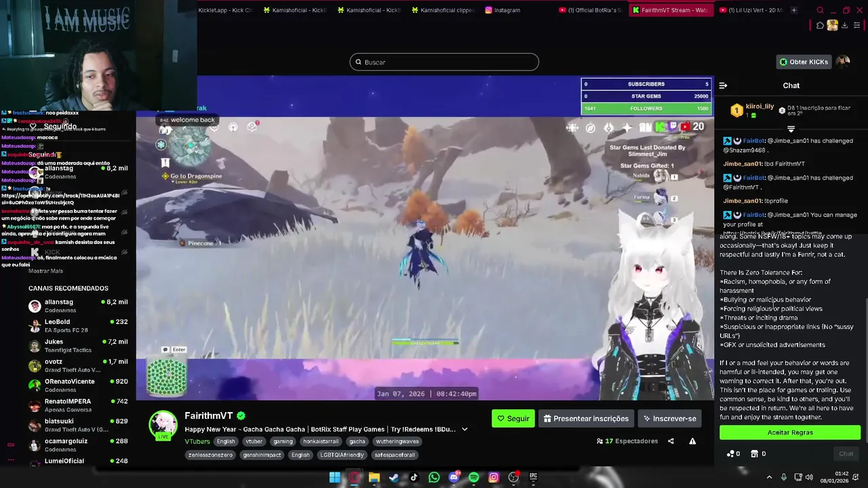Image resolution: width=868 pixels, height=488 pixels.
Task: Open browser extensions puzzle icon
Action: pos(820,26)
